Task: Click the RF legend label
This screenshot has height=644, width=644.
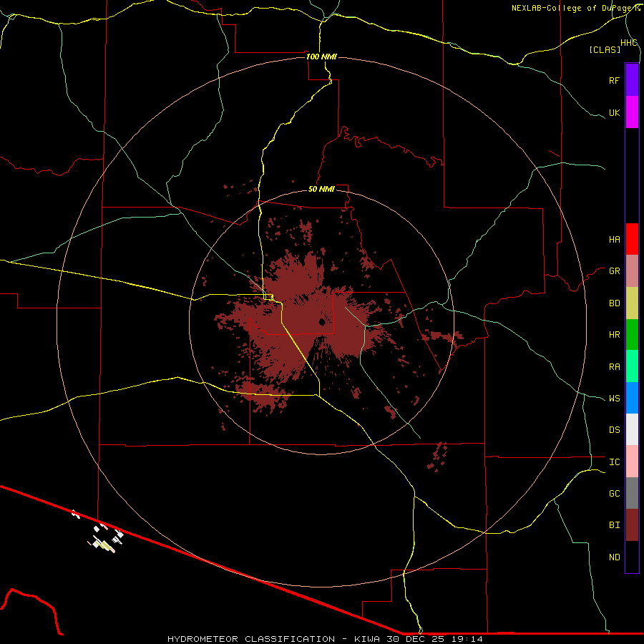Action: [614, 80]
